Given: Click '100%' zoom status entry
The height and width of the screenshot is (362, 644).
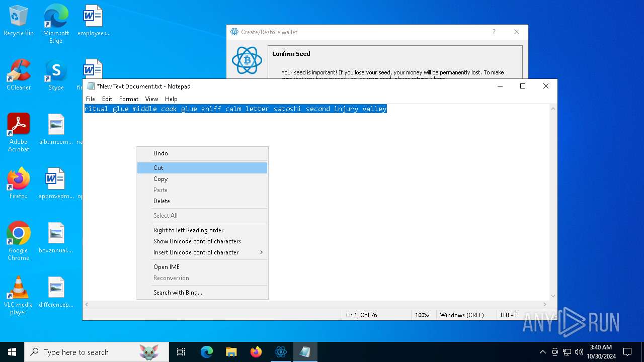Looking at the screenshot, I should (x=422, y=315).
